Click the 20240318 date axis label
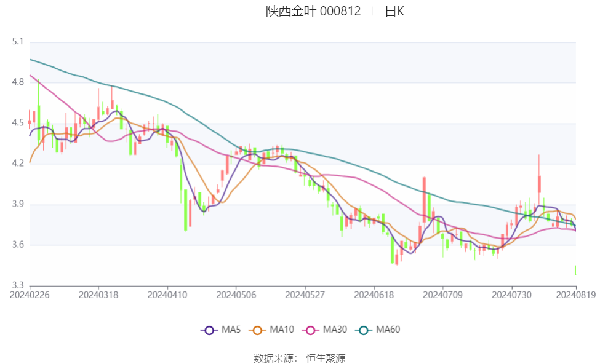600x364 pixels. (98, 295)
